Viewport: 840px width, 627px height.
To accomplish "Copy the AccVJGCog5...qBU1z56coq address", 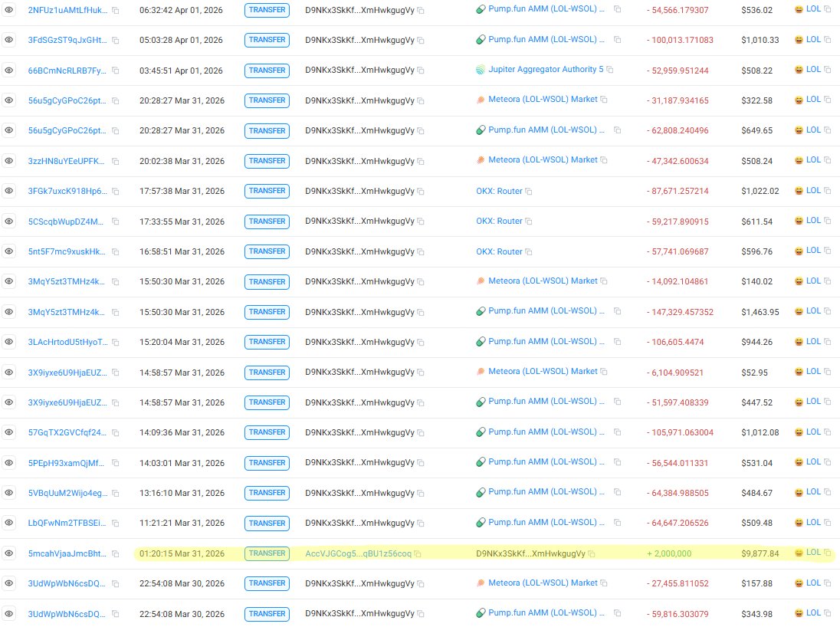I will pos(418,553).
